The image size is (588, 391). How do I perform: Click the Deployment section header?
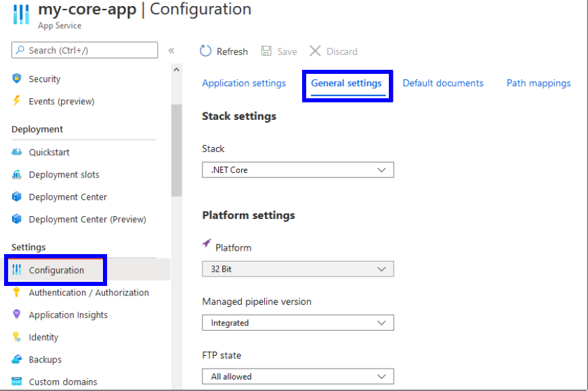click(37, 129)
